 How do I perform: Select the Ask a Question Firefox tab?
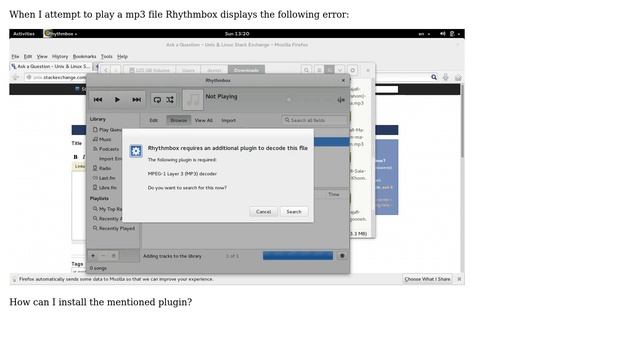51,67
